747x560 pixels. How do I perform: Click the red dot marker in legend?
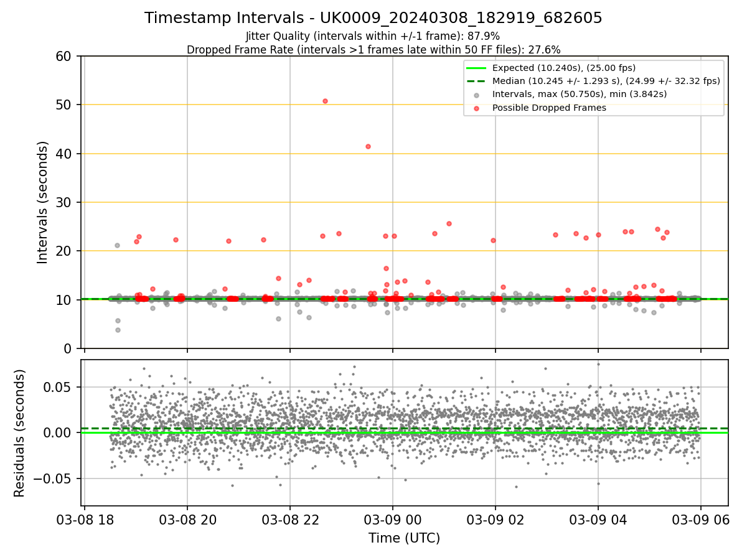476,108
